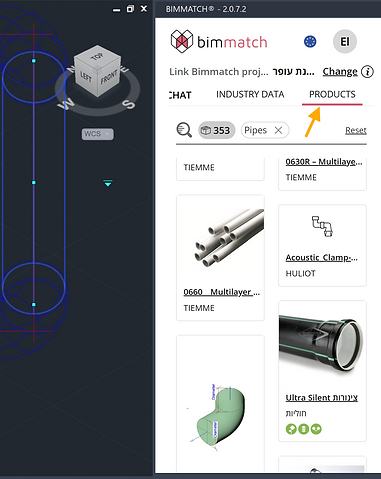Screen dimensions: 381x479
Task: Open the Acoustic Clamp product link
Action: coord(322,258)
